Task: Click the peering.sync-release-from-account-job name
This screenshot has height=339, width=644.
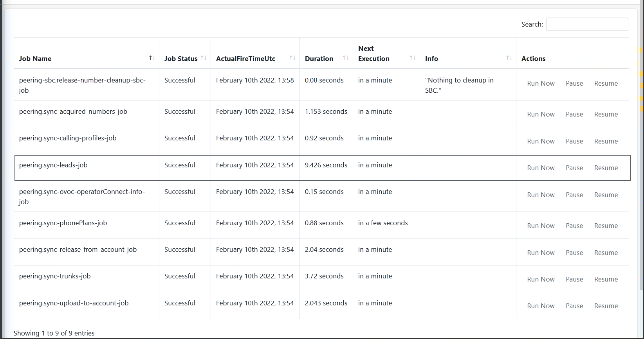Action: tap(78, 249)
